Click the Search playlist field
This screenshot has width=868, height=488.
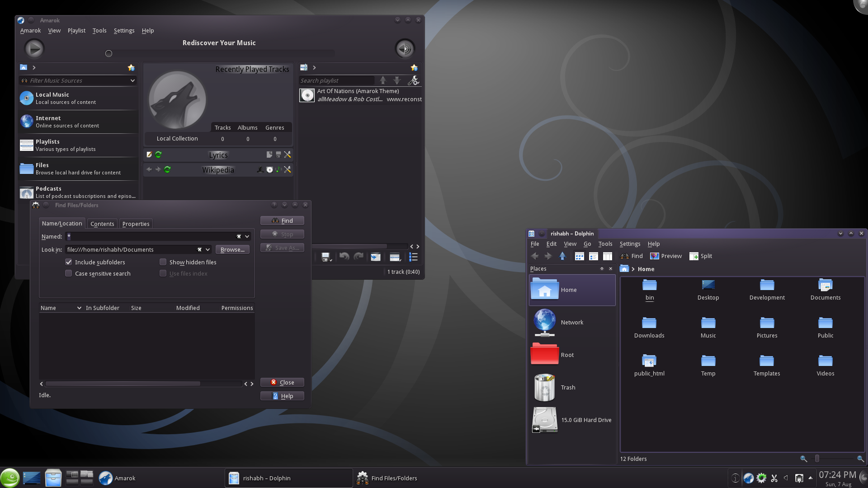click(x=336, y=81)
